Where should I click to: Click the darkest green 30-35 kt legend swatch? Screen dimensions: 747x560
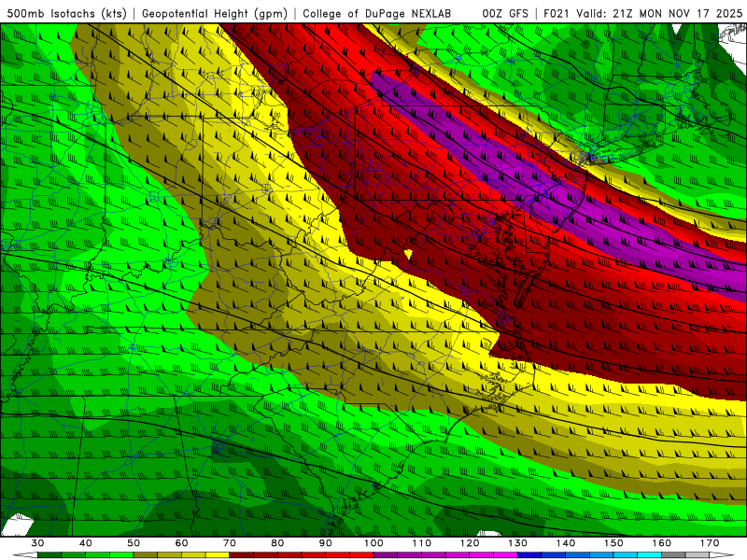[49, 555]
